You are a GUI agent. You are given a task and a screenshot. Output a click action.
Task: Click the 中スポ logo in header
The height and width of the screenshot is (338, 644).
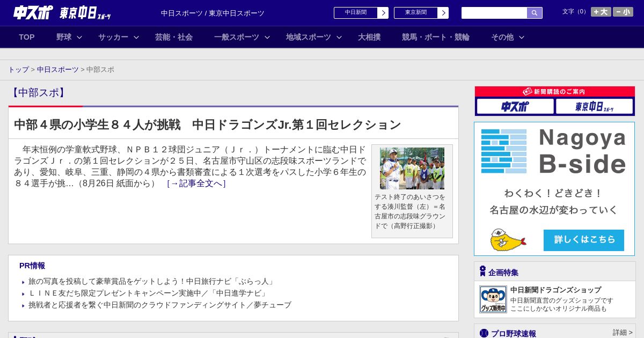coord(33,12)
